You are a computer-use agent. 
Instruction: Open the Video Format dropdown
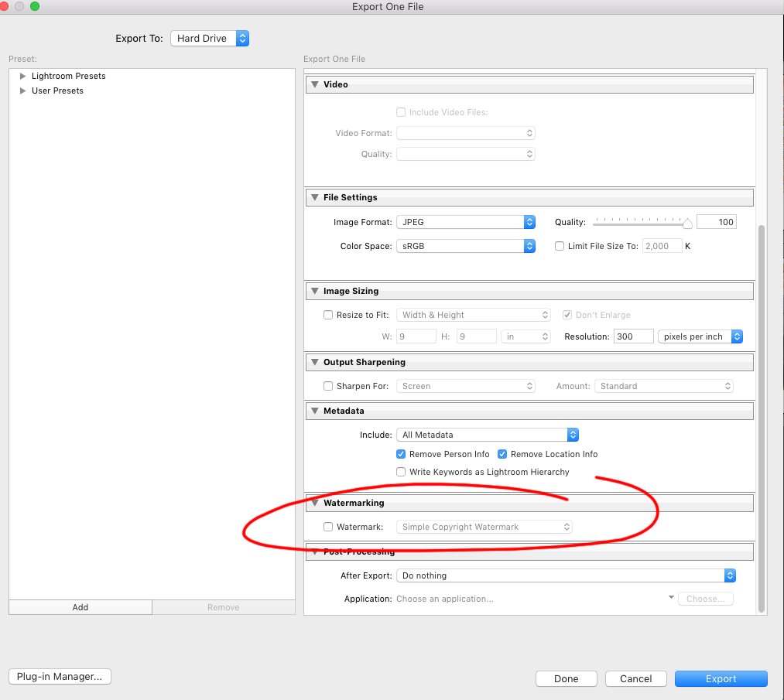click(x=465, y=133)
